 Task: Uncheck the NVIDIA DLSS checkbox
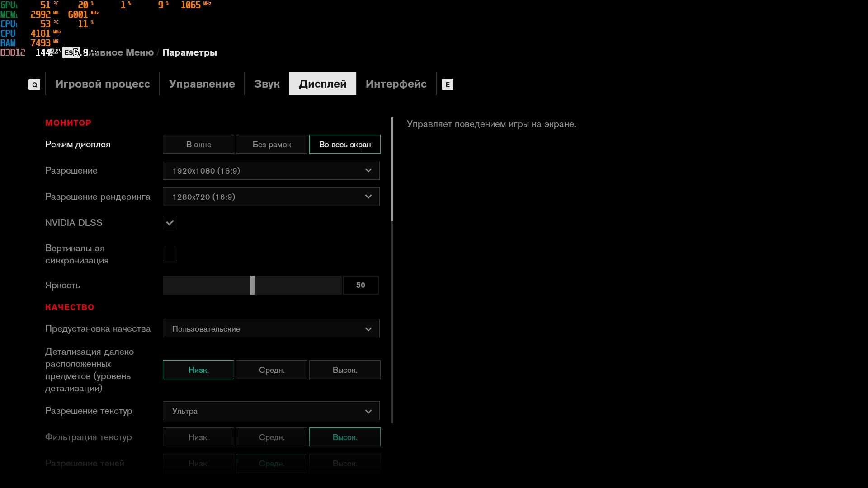click(x=170, y=223)
